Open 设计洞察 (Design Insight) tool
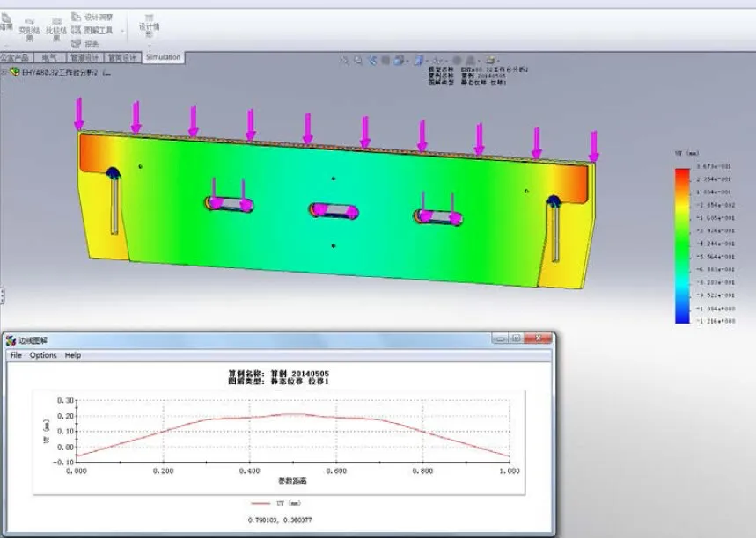 (x=97, y=17)
